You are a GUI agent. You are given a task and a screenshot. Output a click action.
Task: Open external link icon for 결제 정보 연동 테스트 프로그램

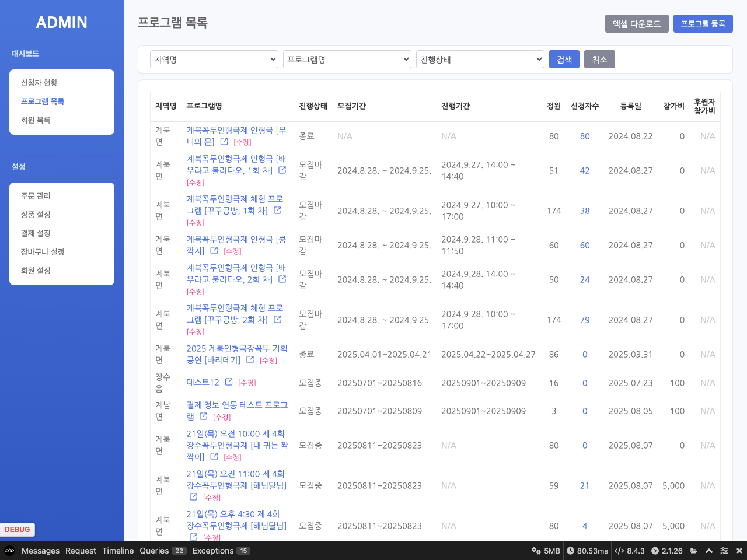(203, 416)
